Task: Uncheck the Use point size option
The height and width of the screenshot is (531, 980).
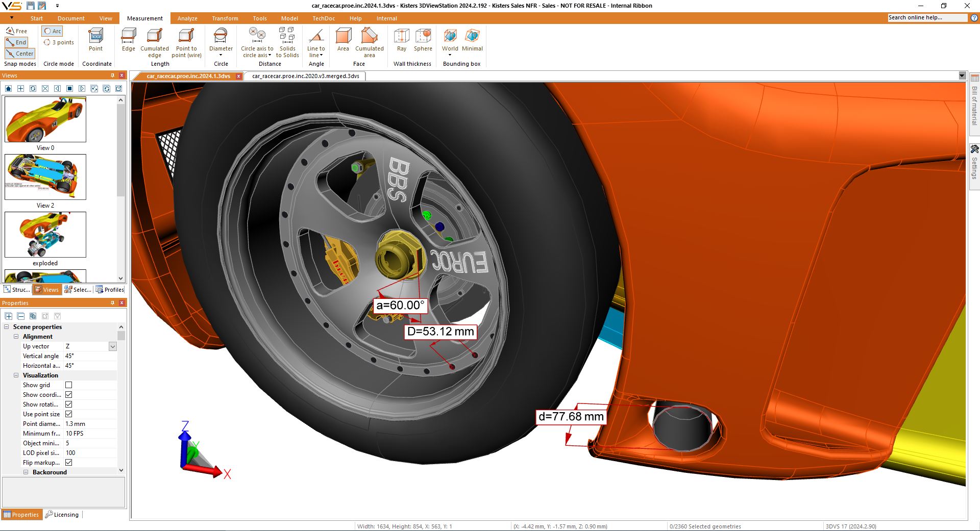Action: (69, 414)
